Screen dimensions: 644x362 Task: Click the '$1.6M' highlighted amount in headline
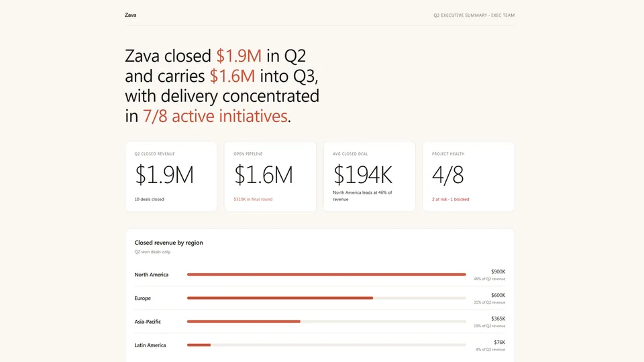point(232,76)
